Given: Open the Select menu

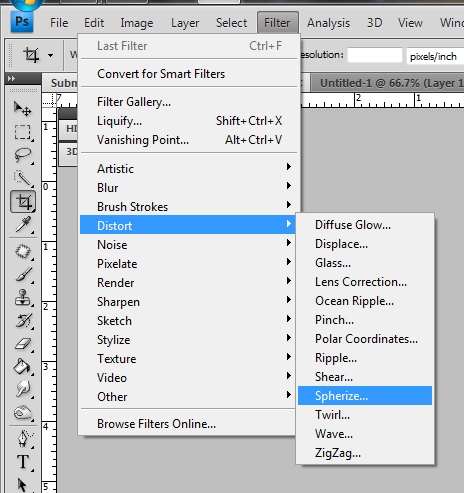Looking at the screenshot, I should point(231,23).
